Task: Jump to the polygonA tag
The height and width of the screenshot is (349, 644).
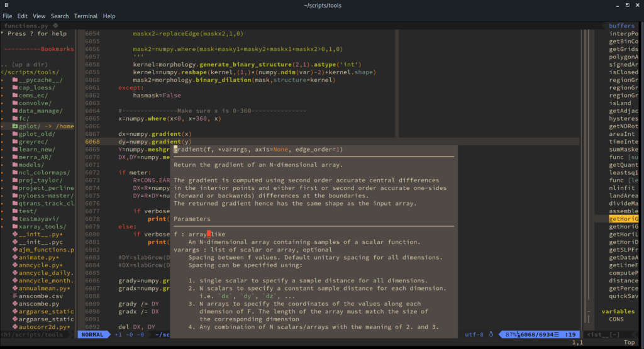Action: [623, 57]
